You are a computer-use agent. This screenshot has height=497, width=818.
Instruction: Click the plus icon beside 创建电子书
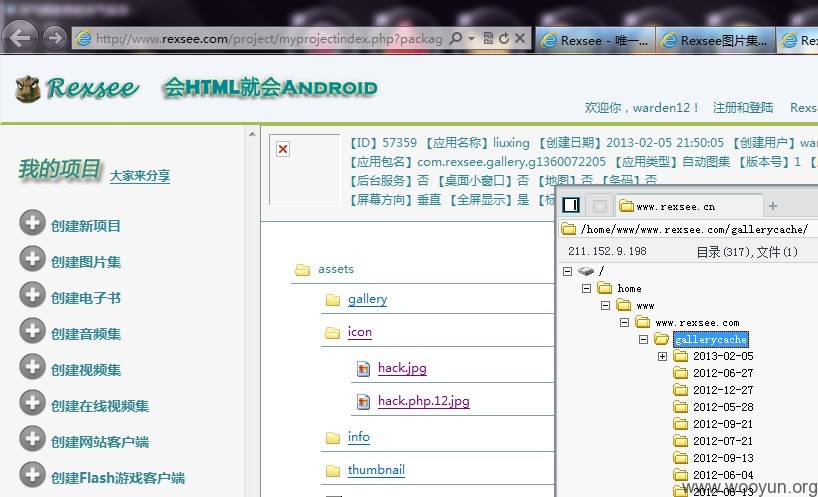click(x=32, y=295)
